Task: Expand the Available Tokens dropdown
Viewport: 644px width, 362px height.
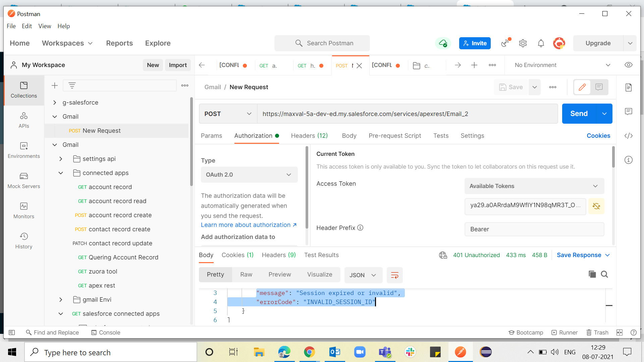Action: pos(534,186)
